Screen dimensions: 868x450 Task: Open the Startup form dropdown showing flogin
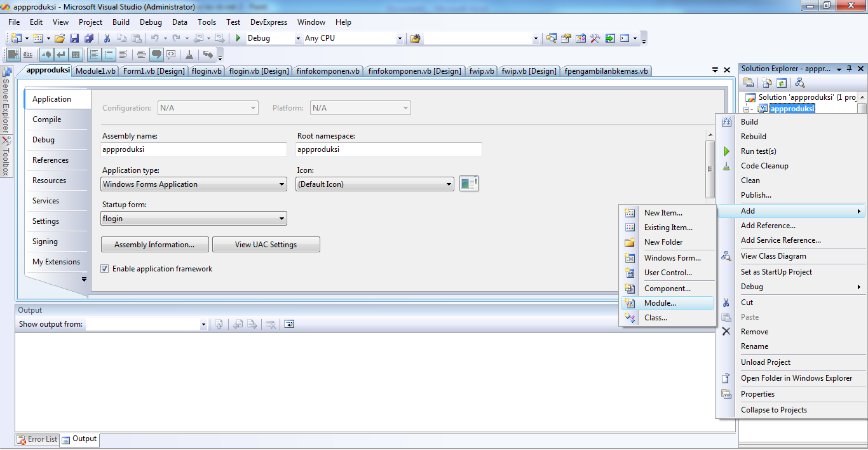[194, 219]
